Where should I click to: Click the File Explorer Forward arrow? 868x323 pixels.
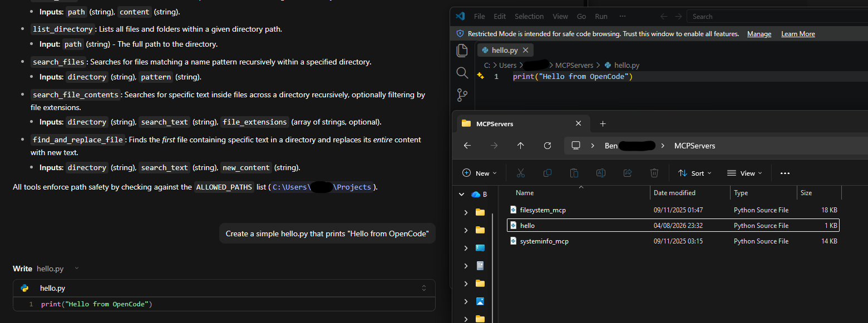click(494, 146)
